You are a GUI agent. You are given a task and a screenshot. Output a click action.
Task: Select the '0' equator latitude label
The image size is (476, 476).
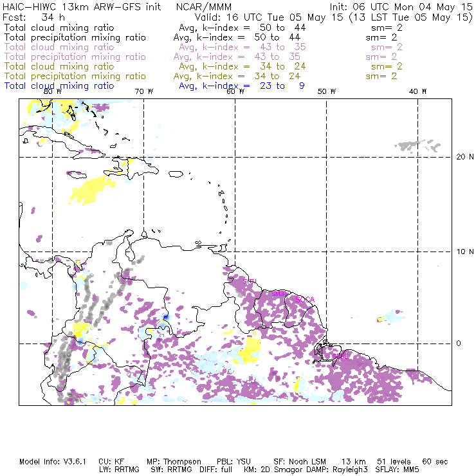(x=459, y=343)
